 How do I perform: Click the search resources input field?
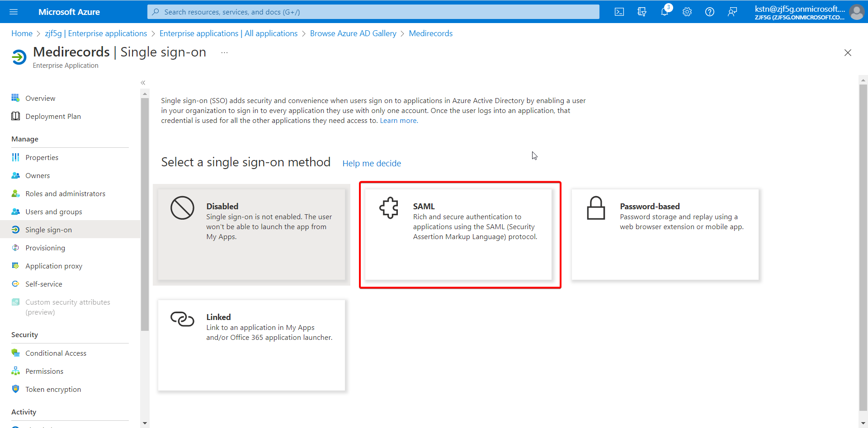tap(373, 12)
